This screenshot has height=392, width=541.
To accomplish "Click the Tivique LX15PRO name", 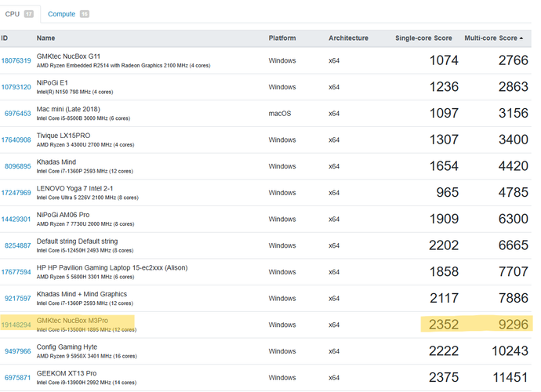I will pos(64,136).
